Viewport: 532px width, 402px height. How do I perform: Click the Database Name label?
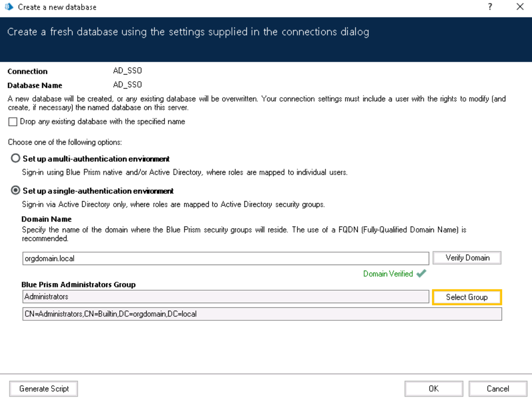pos(35,85)
